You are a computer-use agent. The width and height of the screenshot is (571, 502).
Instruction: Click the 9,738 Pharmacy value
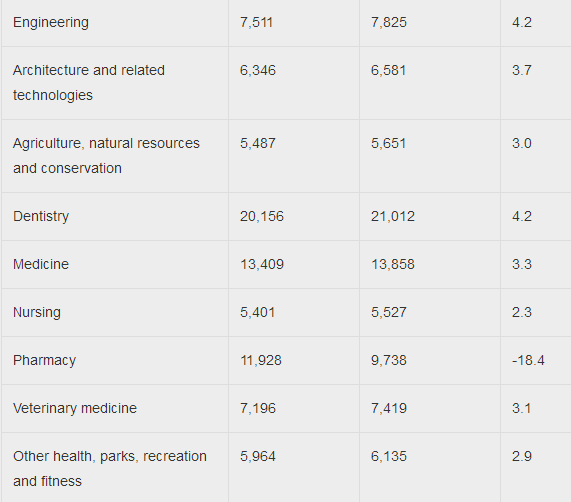coord(389,360)
